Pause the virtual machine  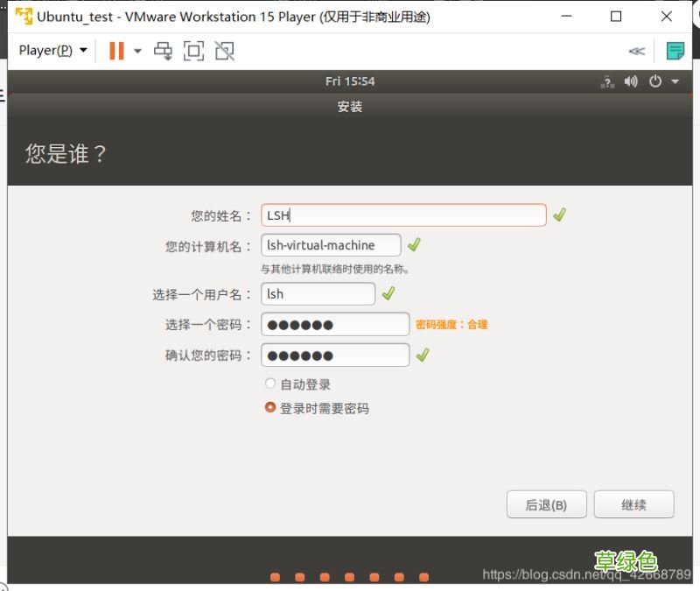tap(116, 51)
